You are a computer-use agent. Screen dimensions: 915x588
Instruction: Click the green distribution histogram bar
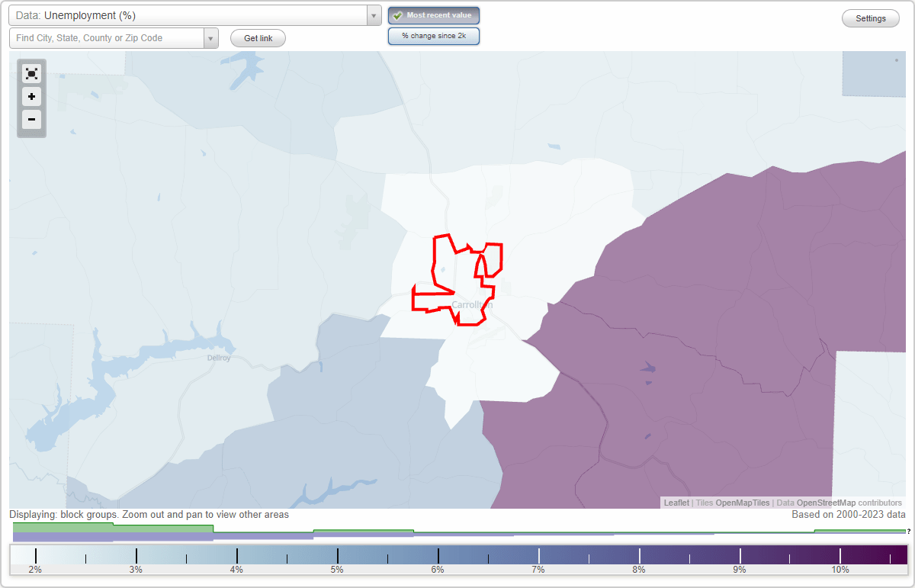pyautogui.click(x=61, y=528)
